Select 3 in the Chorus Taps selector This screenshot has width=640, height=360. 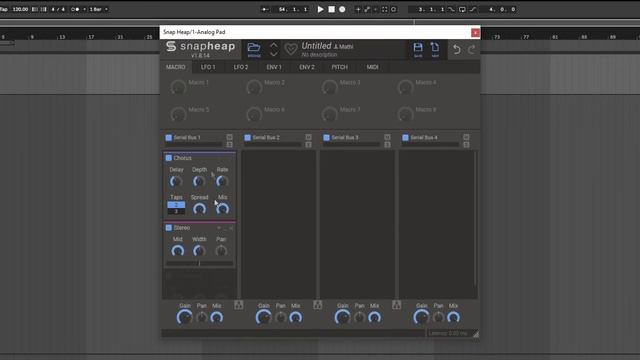(176, 211)
